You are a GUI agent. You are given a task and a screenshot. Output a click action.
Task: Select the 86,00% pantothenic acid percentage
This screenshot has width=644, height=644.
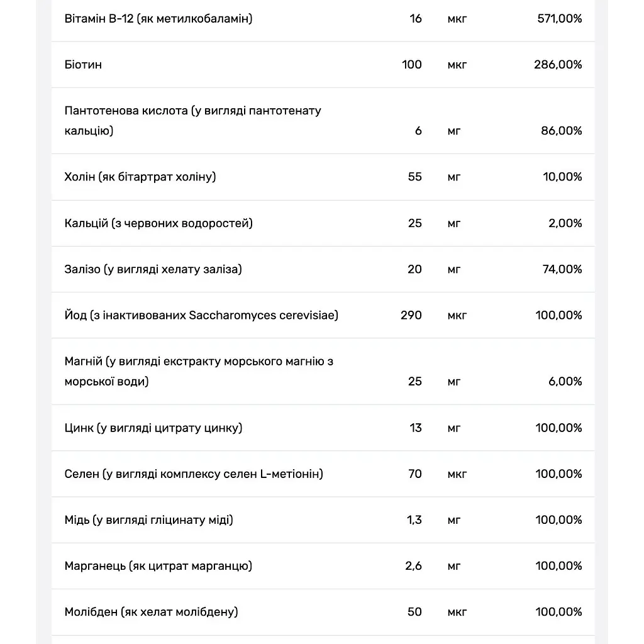click(x=561, y=131)
